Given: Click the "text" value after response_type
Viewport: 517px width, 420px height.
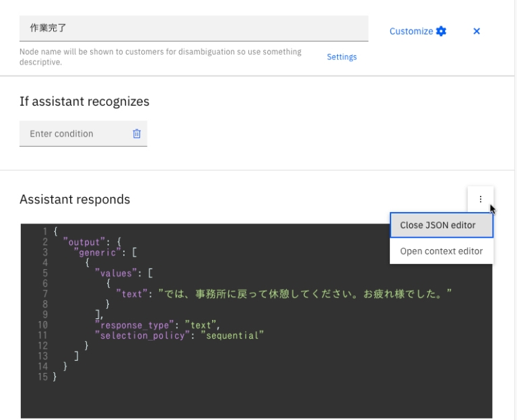Looking at the screenshot, I should coord(203,325).
